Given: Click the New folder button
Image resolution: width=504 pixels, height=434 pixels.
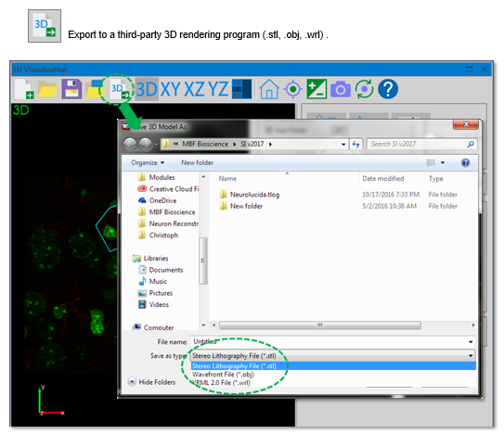Looking at the screenshot, I should (x=197, y=162).
